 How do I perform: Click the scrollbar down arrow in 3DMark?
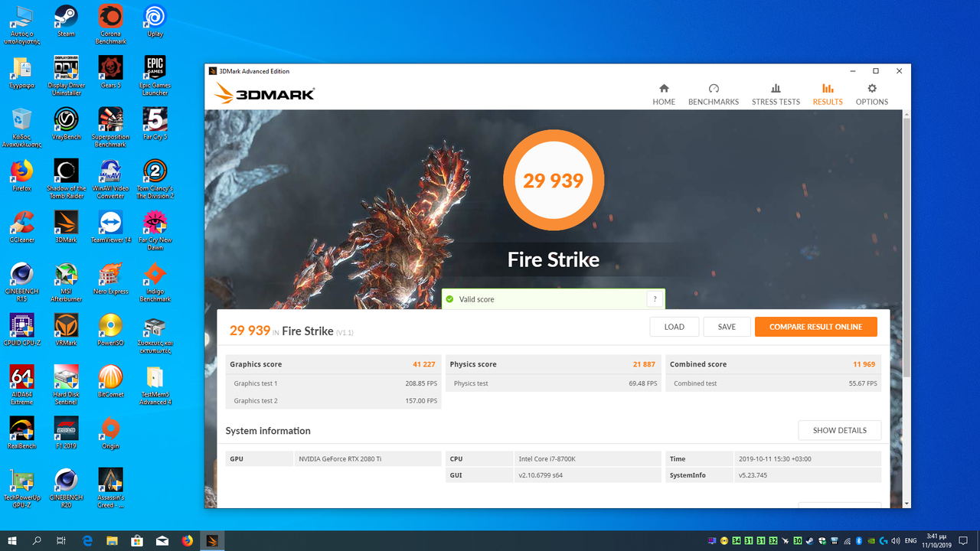point(906,504)
